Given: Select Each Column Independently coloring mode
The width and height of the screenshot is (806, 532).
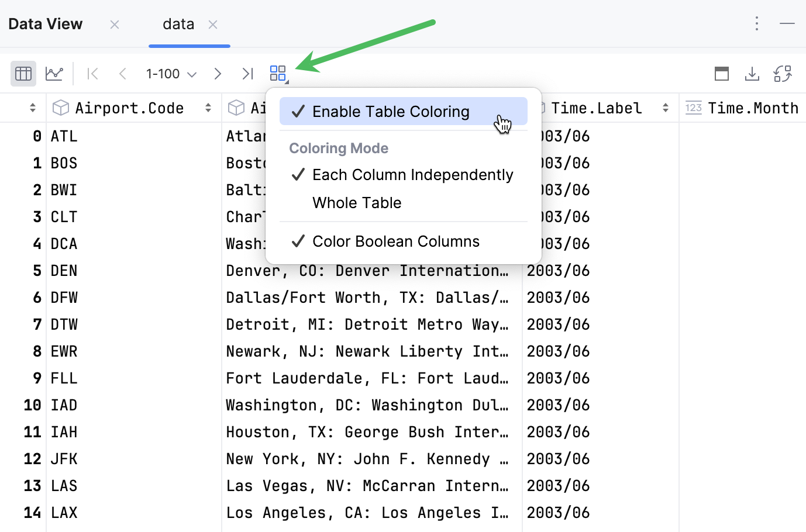Looking at the screenshot, I should click(404, 175).
